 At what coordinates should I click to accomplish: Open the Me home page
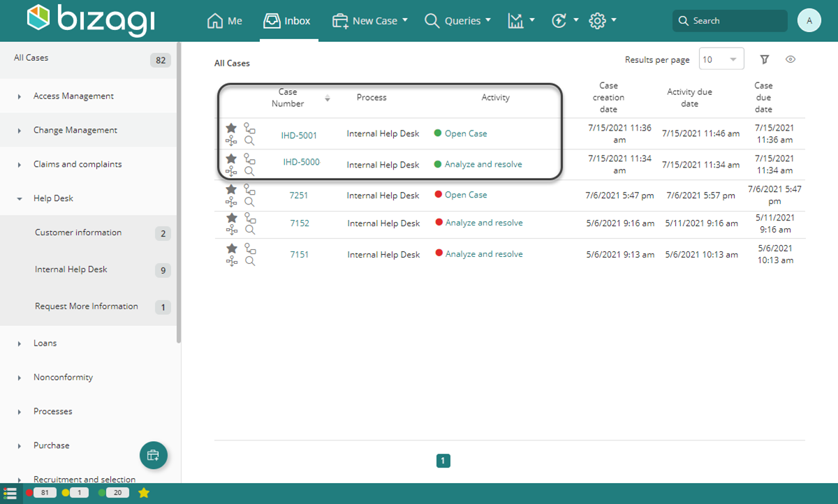pos(225,21)
